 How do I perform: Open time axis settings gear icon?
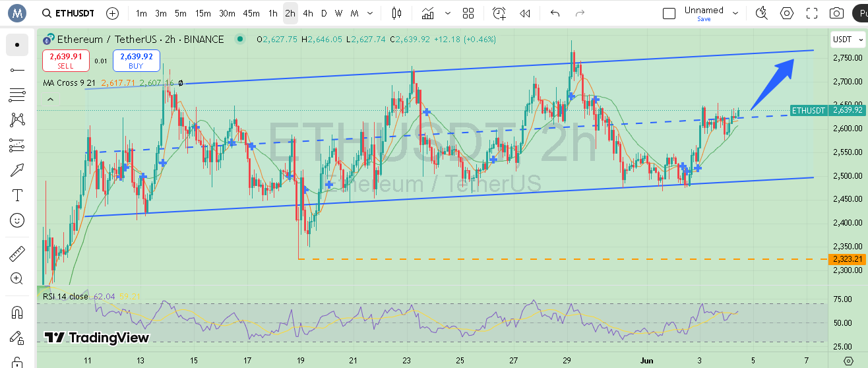(x=848, y=361)
